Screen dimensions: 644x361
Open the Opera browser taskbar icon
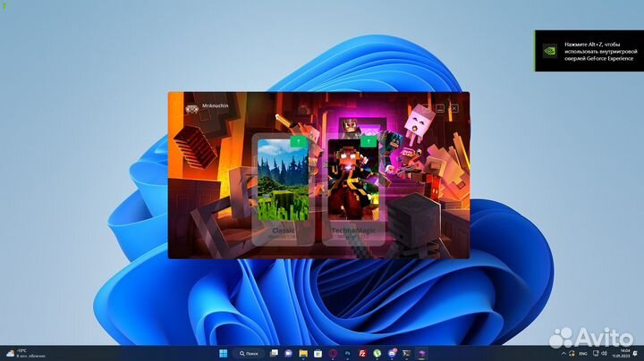point(333,353)
